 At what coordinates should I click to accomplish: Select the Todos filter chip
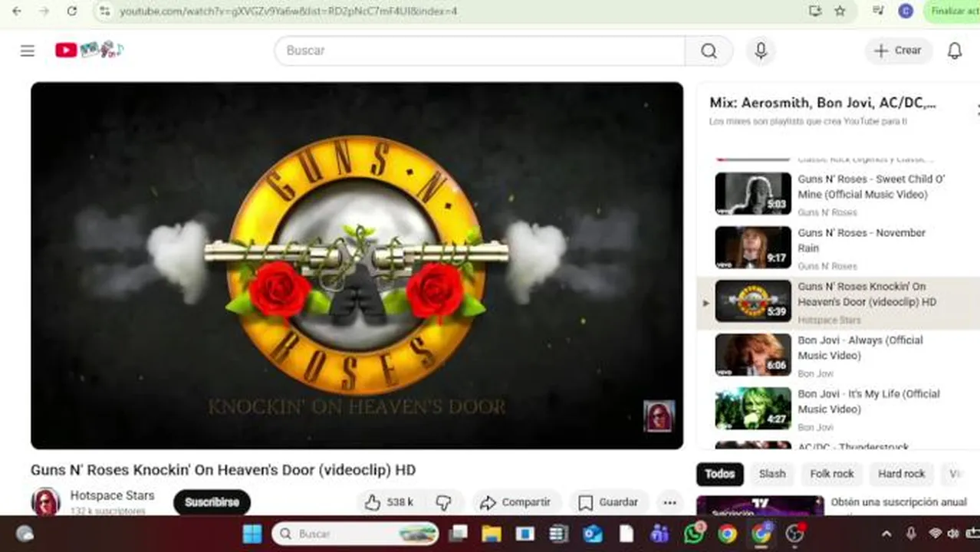pyautogui.click(x=719, y=474)
